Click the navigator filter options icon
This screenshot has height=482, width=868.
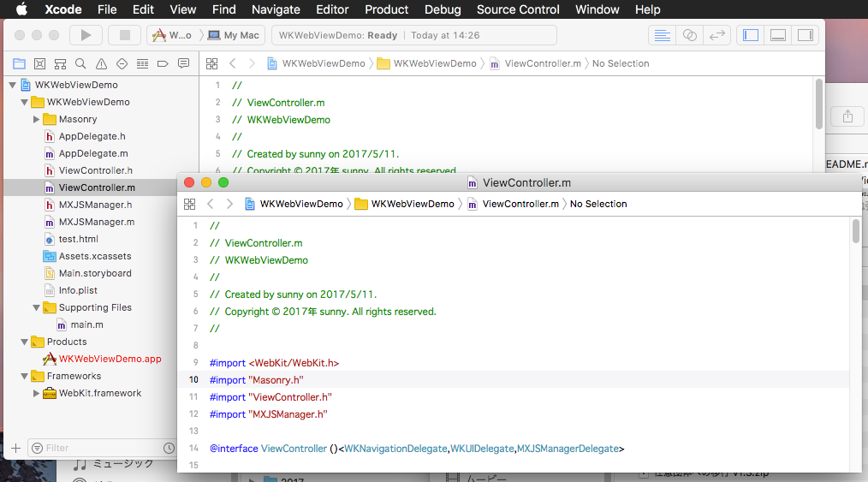[x=37, y=449]
